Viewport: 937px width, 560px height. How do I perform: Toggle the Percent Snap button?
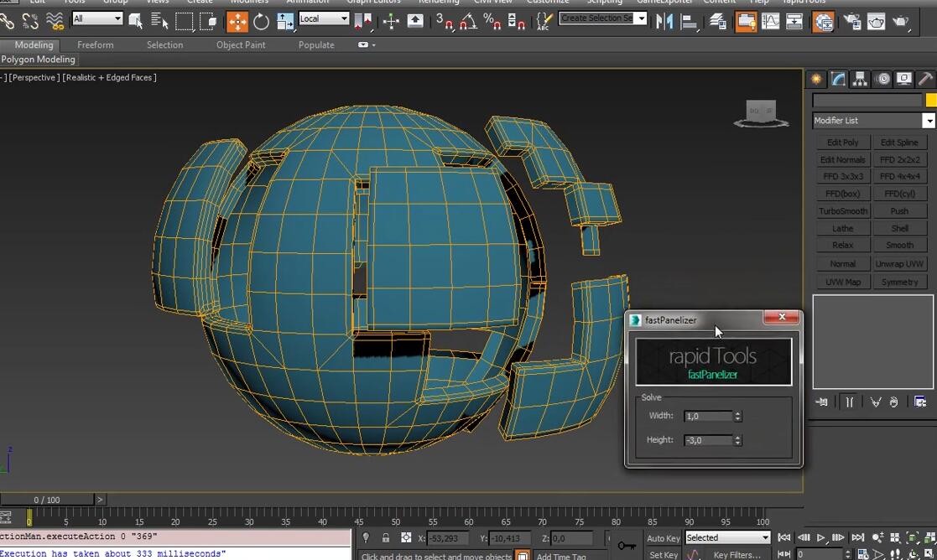coord(492,22)
